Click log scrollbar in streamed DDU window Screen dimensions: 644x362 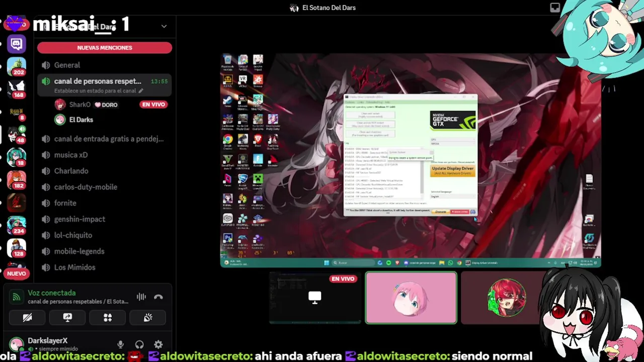[x=423, y=171]
